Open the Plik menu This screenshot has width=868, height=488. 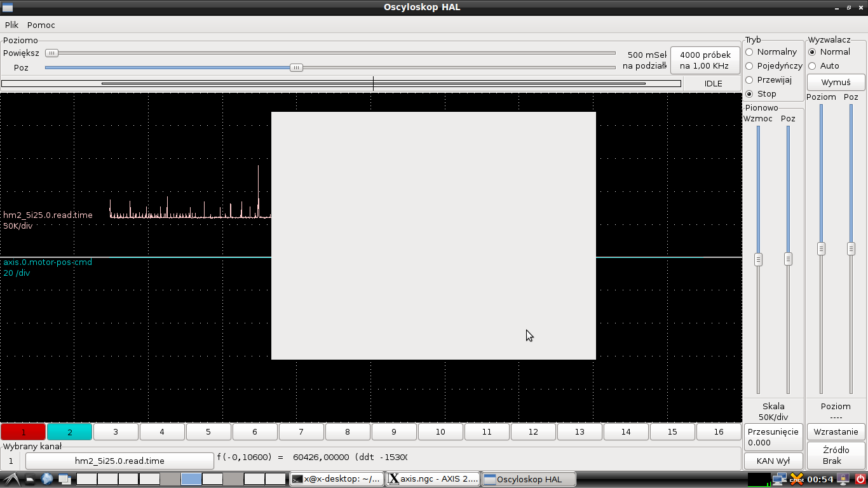point(11,25)
